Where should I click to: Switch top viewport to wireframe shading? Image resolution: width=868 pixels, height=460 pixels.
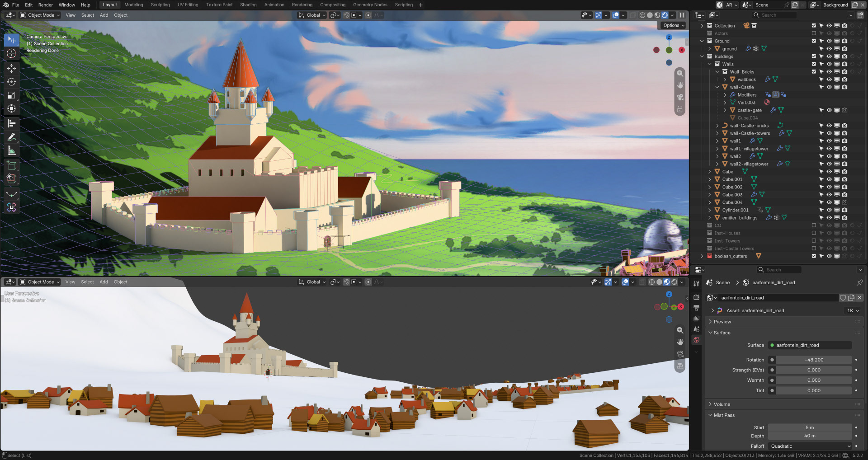(x=642, y=15)
